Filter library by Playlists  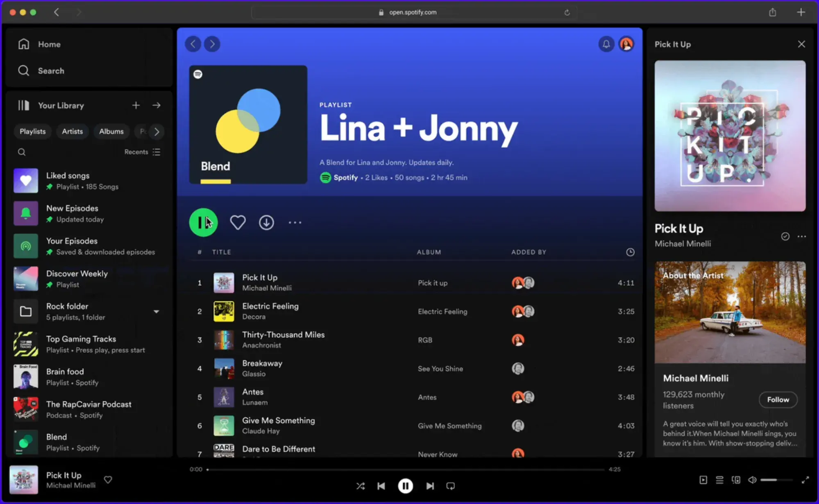(x=33, y=132)
